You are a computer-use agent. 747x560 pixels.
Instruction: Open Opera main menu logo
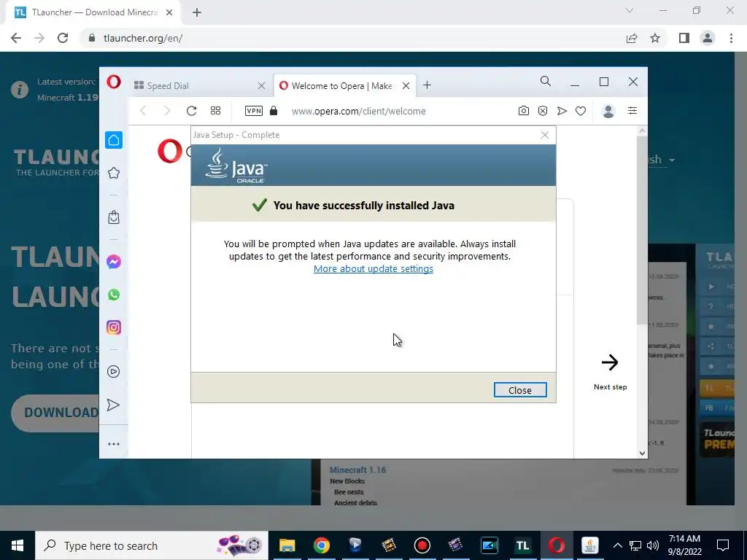pyautogui.click(x=114, y=82)
